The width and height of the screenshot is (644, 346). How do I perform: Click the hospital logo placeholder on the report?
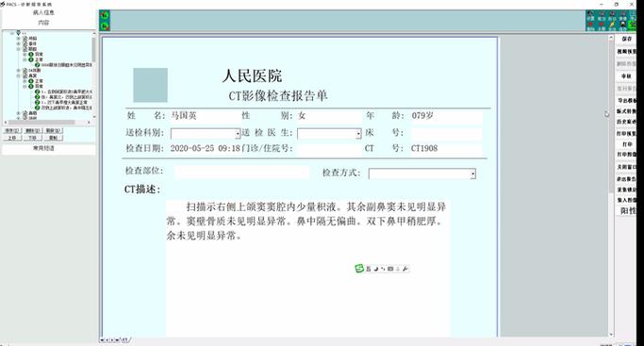click(x=150, y=85)
